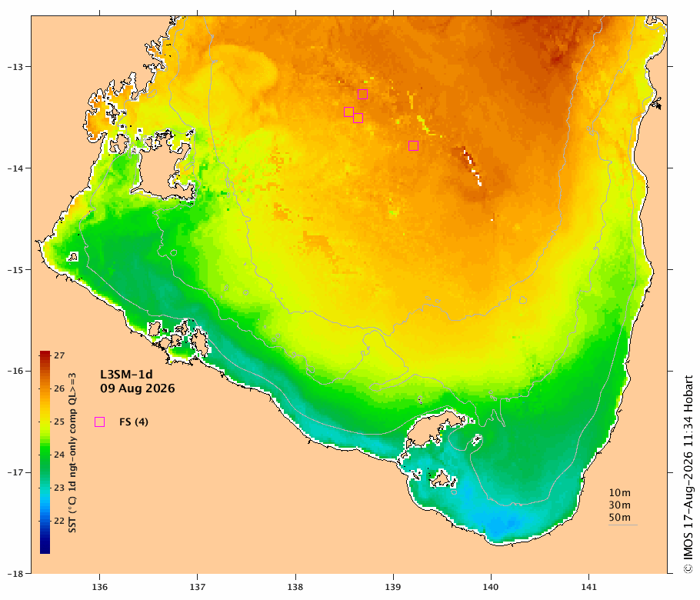Click the dark red top of the SST colorbar
The width and height of the screenshot is (700, 600).
(45, 355)
